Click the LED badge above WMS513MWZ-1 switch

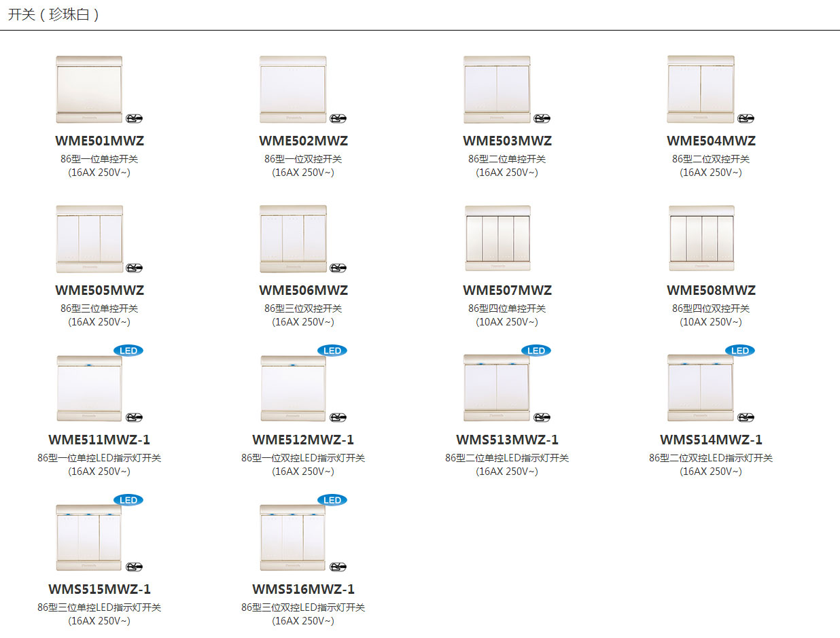(x=536, y=351)
